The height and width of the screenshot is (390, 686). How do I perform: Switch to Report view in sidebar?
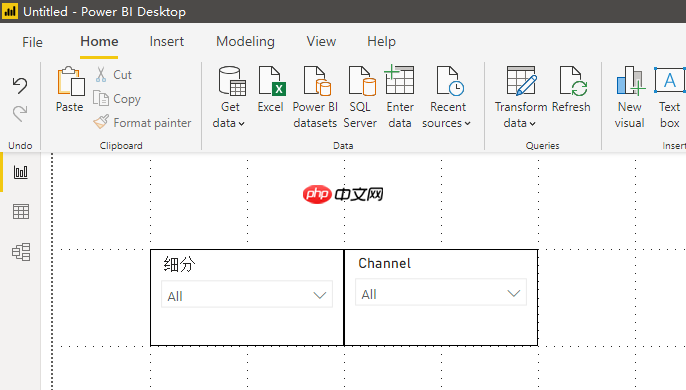tap(21, 172)
